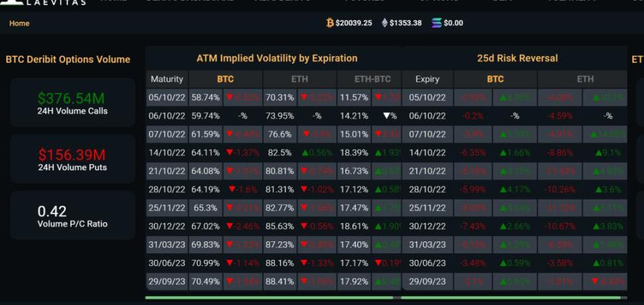
Task: Sort by the Expiry column header
Action: [x=427, y=79]
